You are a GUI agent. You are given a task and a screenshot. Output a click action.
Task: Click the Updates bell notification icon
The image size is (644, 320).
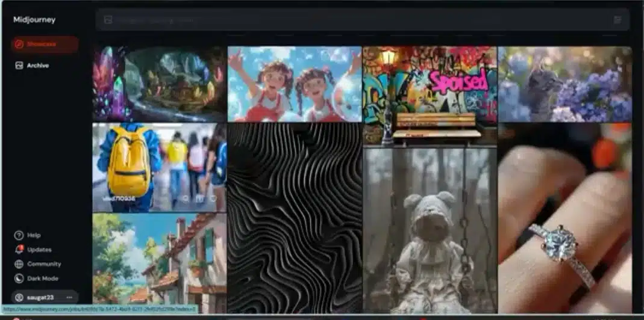[19, 250]
